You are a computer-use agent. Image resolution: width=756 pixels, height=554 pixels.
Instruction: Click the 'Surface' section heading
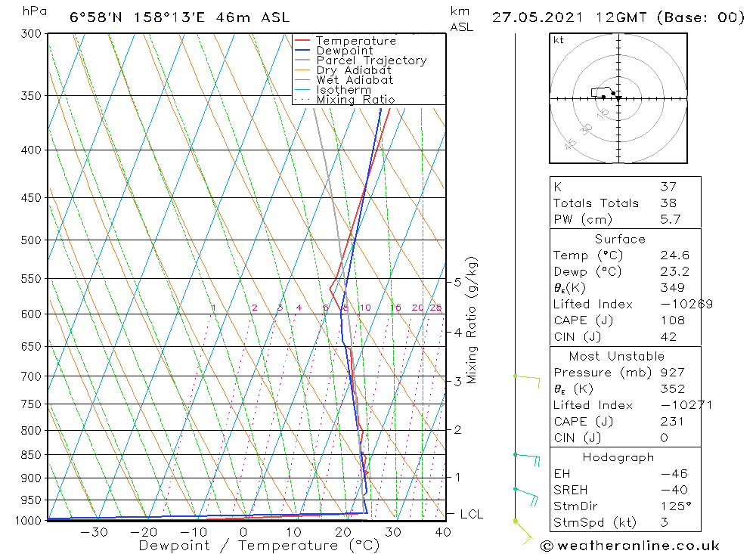[620, 239]
